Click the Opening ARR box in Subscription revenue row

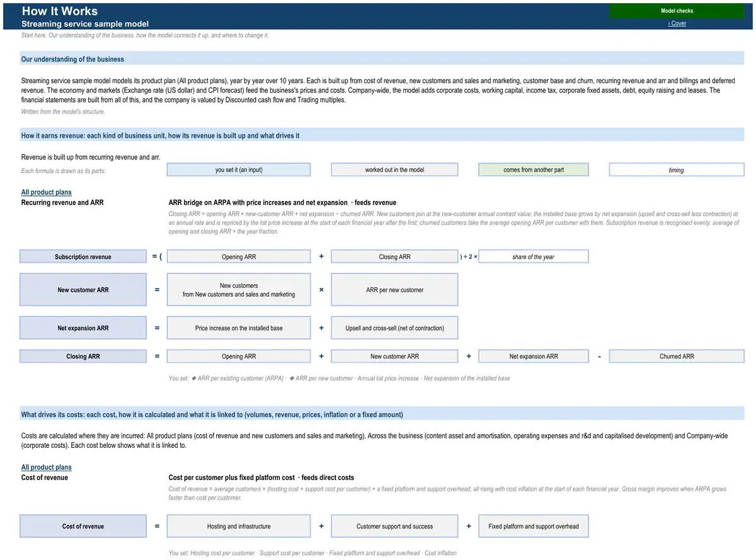coord(239,257)
